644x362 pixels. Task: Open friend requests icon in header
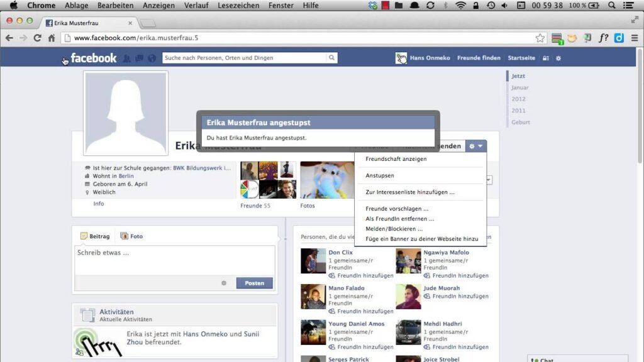click(127, 58)
